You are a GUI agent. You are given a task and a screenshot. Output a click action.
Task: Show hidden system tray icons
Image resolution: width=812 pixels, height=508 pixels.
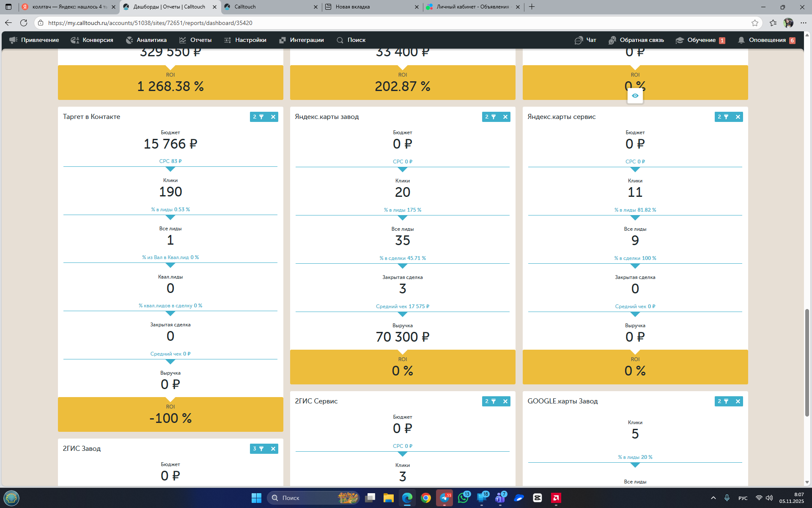[713, 498]
